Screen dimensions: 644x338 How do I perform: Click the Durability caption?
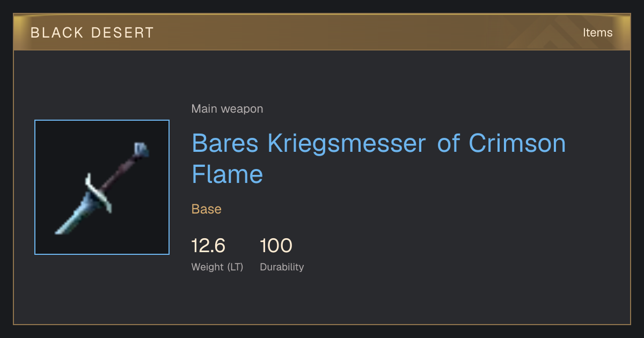[282, 267]
